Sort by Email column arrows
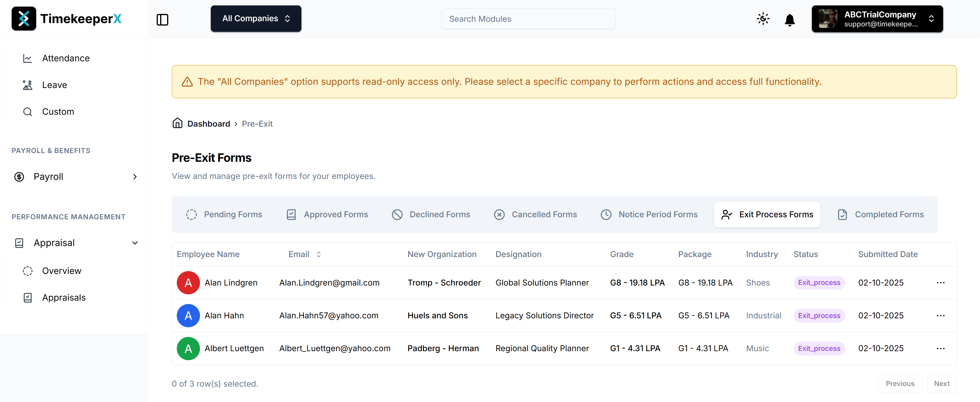 [x=319, y=254]
